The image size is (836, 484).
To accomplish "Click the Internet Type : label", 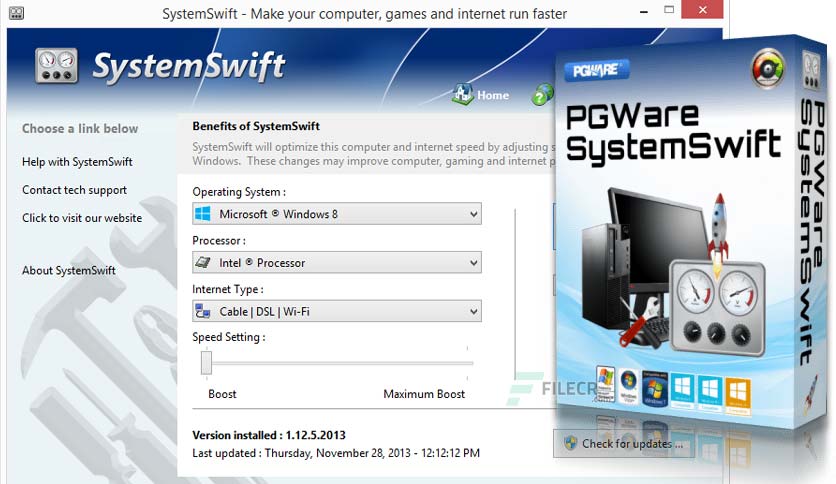I will click(228, 289).
